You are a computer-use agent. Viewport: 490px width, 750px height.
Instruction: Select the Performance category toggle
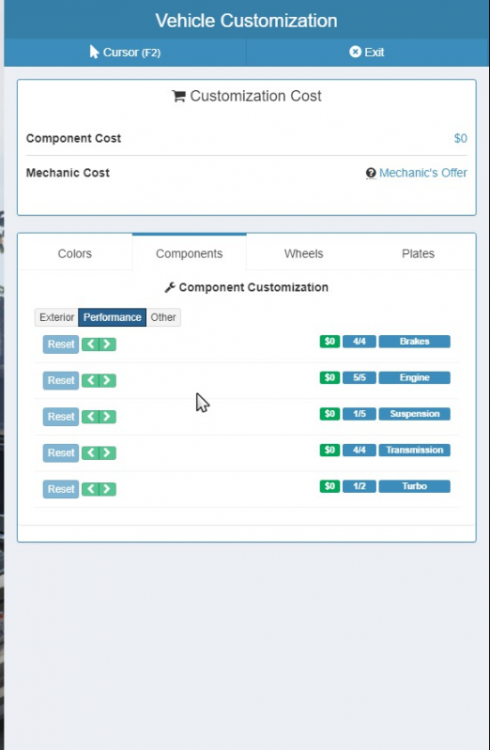112,318
